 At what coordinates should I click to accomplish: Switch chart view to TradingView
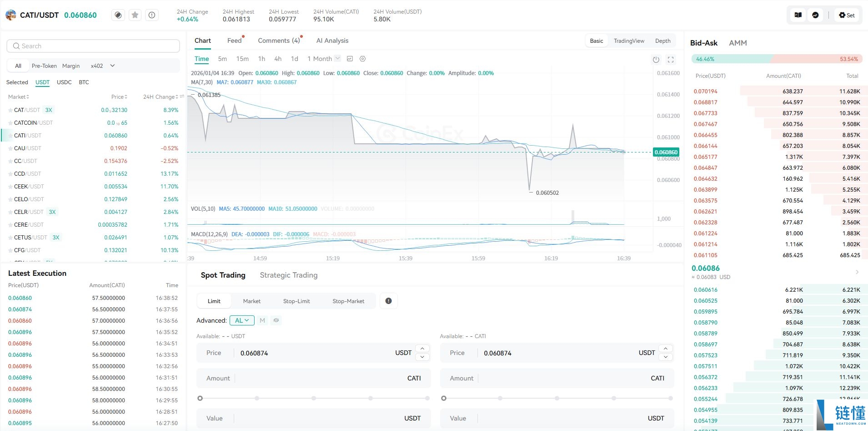pos(629,41)
